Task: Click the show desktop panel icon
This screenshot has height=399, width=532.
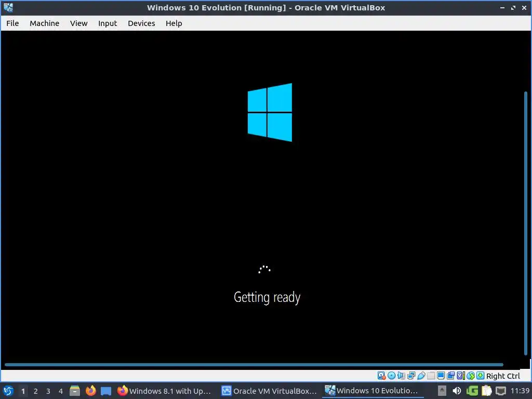Action: coord(106,391)
